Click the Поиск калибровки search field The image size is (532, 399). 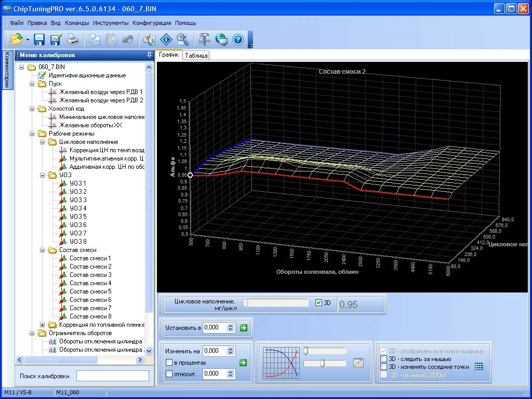coord(113,376)
